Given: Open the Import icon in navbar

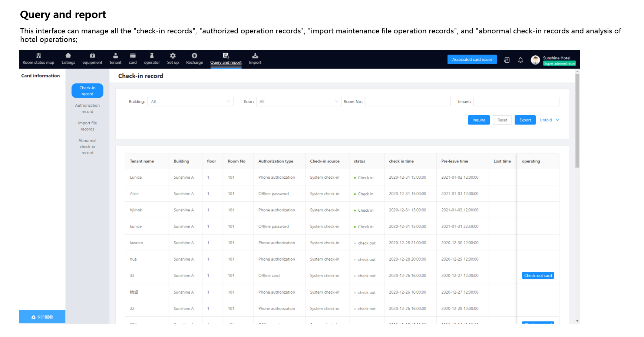Looking at the screenshot, I should click(255, 56).
